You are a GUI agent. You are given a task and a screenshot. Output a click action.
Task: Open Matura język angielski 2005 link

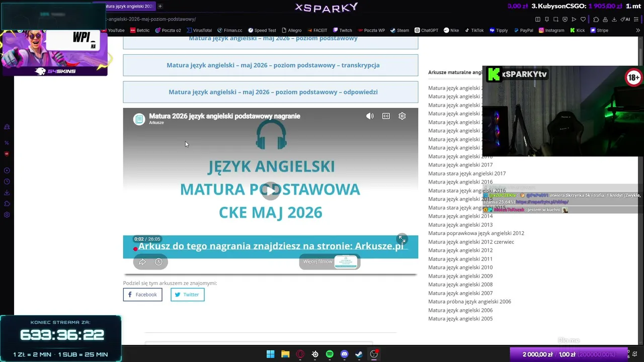pos(460,319)
